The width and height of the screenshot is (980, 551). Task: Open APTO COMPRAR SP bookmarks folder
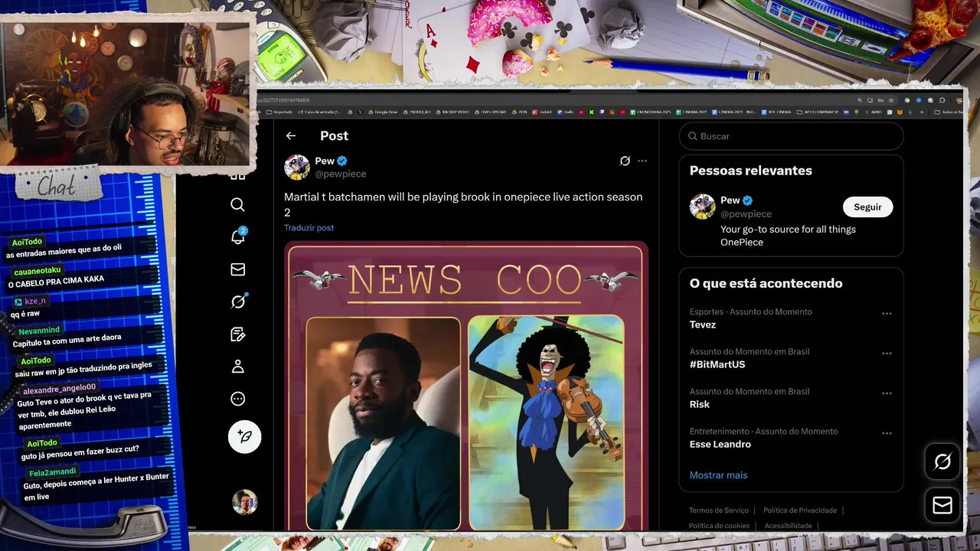(818, 112)
